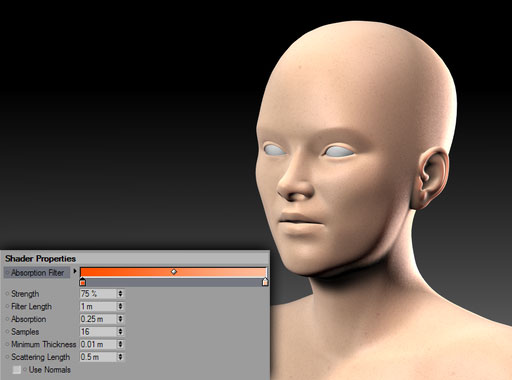The height and width of the screenshot is (380, 512).
Task: Expand the Absorption Filter gradient arrow
Action: tap(75, 271)
